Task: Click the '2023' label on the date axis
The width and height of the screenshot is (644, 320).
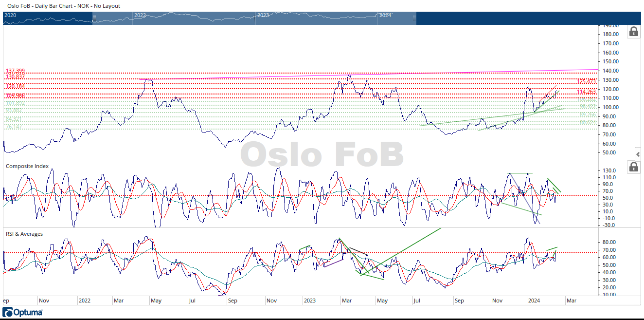Action: (x=309, y=301)
